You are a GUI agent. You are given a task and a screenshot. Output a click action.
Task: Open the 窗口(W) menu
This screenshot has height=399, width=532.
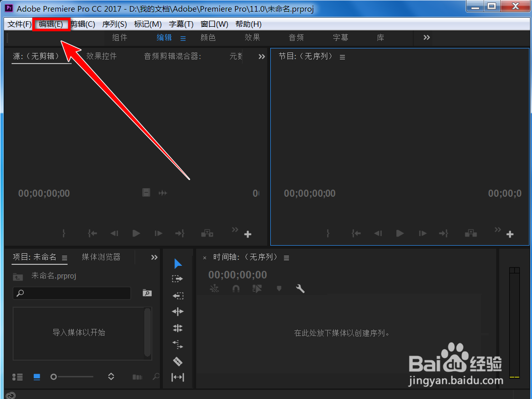[x=214, y=24]
